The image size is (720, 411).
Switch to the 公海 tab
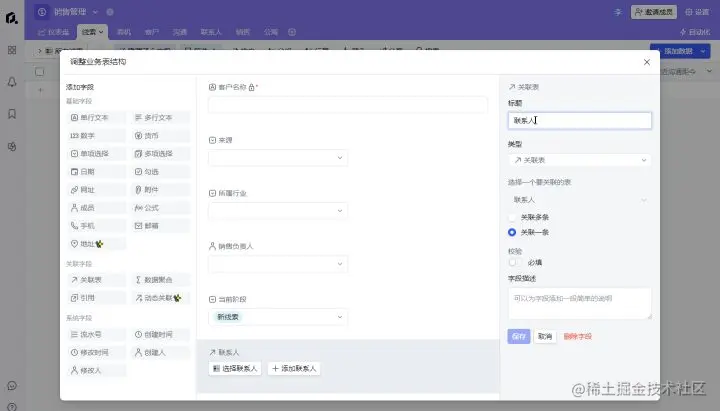tap(271, 32)
